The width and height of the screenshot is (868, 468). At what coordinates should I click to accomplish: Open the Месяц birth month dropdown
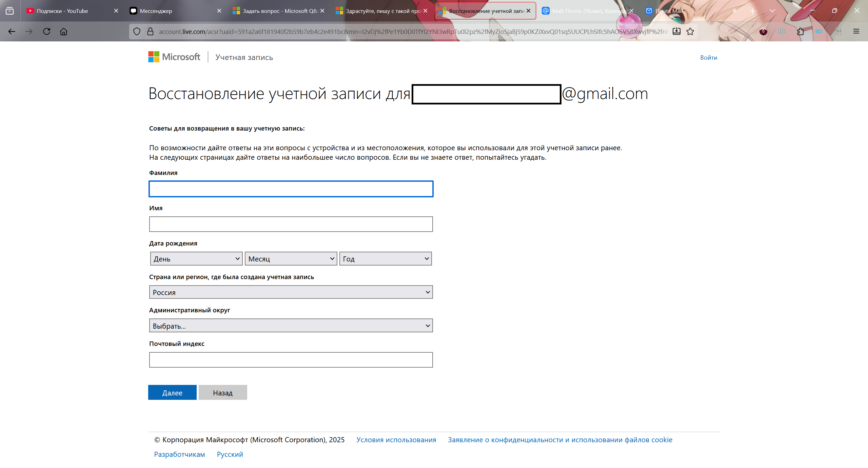click(x=291, y=259)
